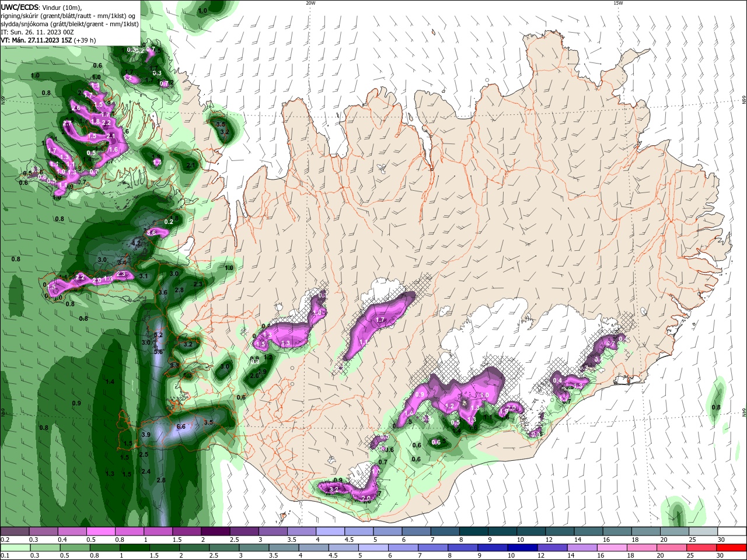Click upper legend row label 30
This screenshot has height=560, width=747.
721,539
